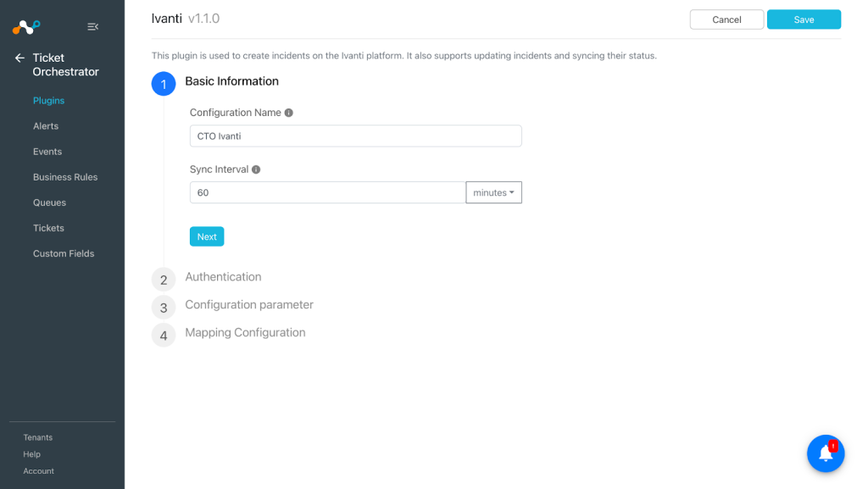Go to Business Rules in sidebar

pos(65,177)
